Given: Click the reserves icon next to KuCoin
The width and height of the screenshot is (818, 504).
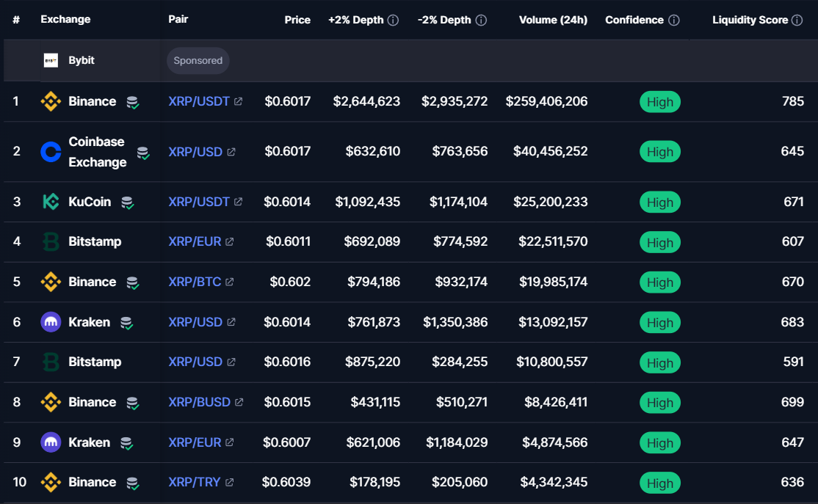Looking at the screenshot, I should [127, 202].
